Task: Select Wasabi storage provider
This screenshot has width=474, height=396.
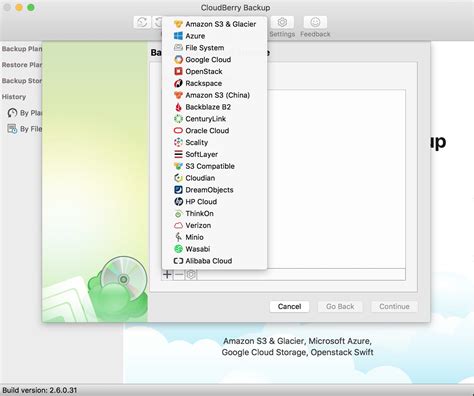Action: click(x=214, y=249)
